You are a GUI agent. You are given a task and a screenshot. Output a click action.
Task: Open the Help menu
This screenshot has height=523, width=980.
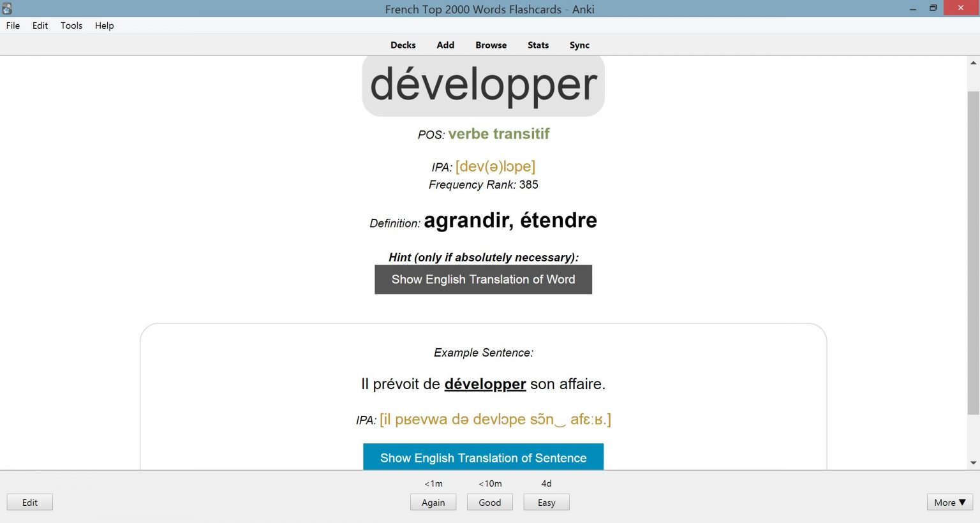(x=105, y=26)
